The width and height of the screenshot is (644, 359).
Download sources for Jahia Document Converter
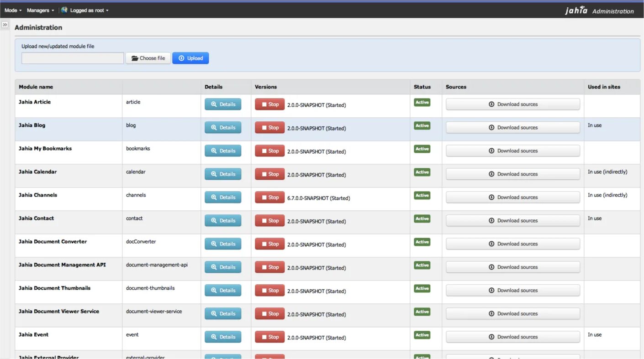[x=513, y=244]
